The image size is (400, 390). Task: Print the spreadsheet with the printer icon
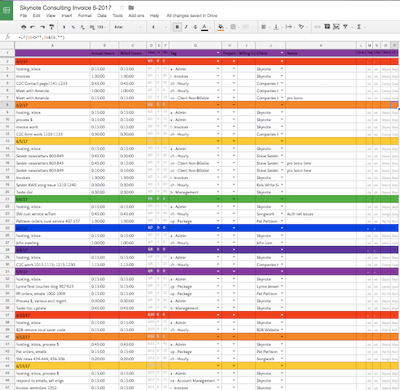pos(23,27)
